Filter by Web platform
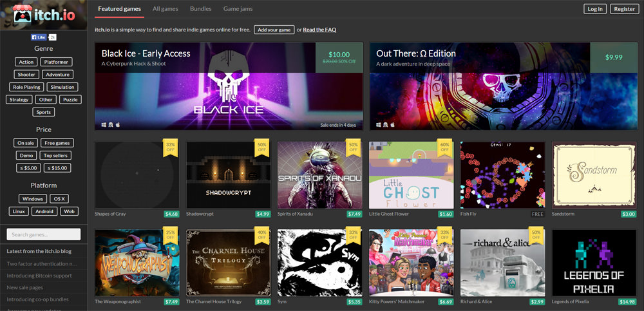 click(70, 211)
